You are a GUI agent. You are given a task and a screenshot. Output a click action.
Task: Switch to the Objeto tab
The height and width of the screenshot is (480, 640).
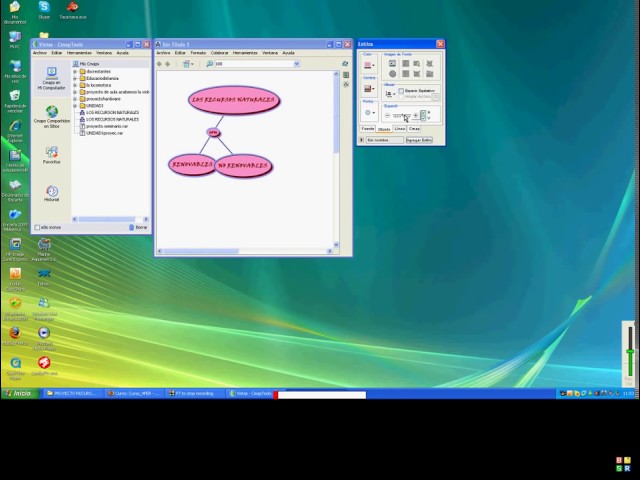point(384,129)
